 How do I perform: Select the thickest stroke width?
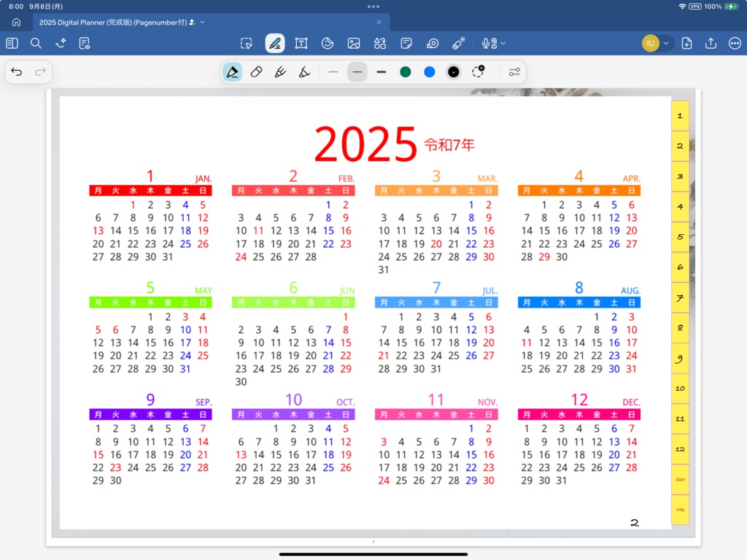(380, 71)
